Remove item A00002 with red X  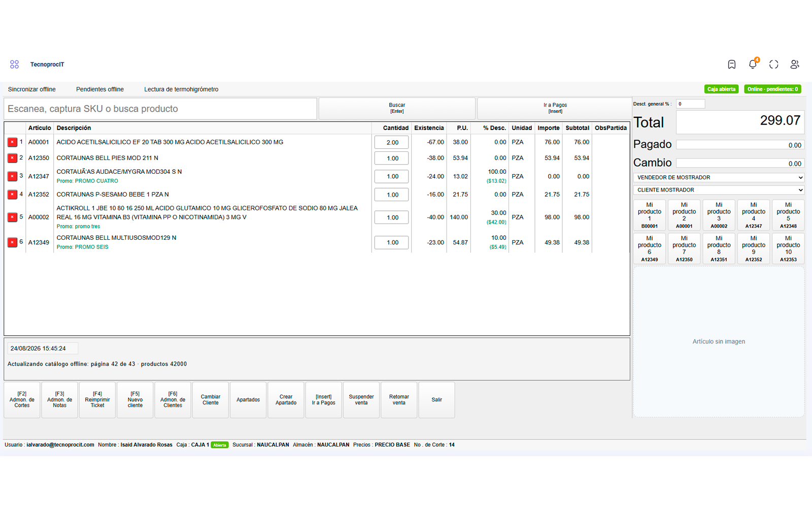12,217
